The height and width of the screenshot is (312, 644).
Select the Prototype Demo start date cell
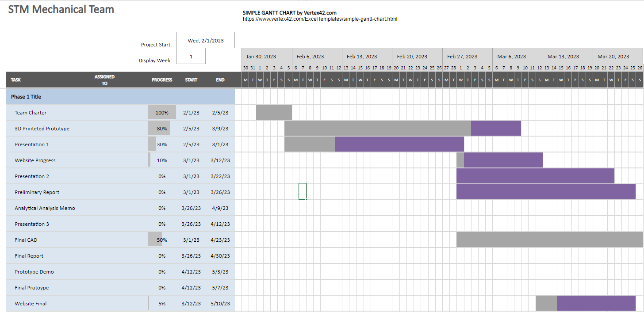[x=191, y=272]
